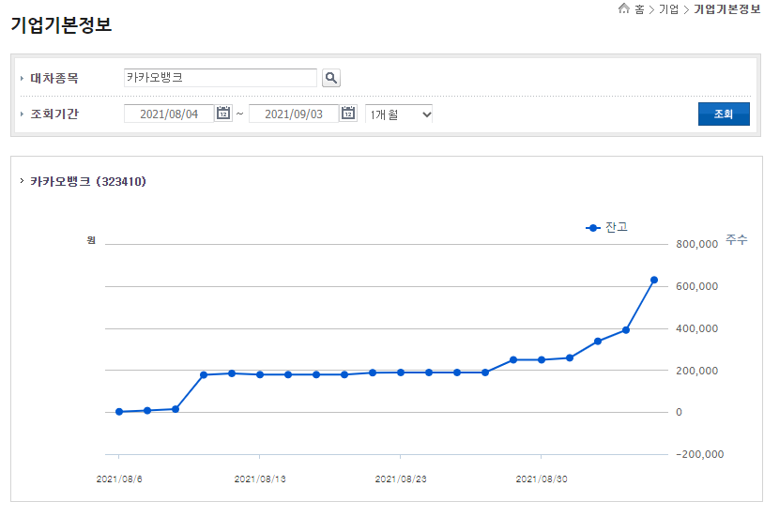Open the start date calendar icon
The height and width of the screenshot is (532, 764).
coord(223,114)
